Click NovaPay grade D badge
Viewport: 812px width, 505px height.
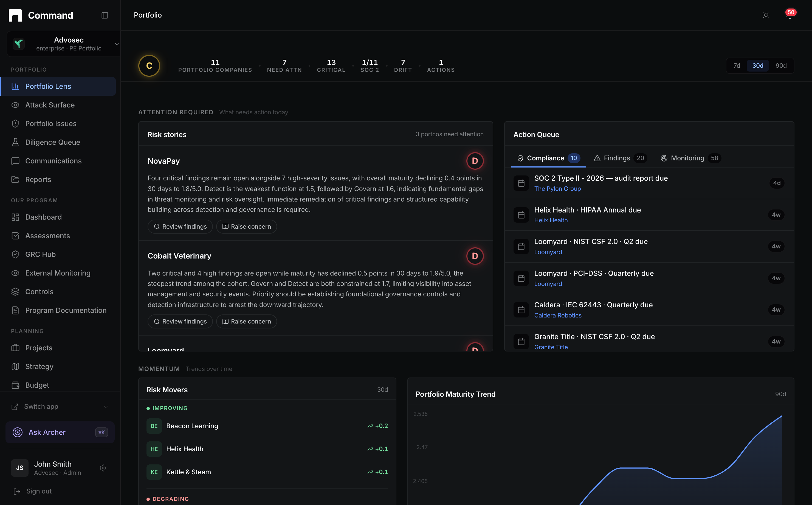coord(475,161)
